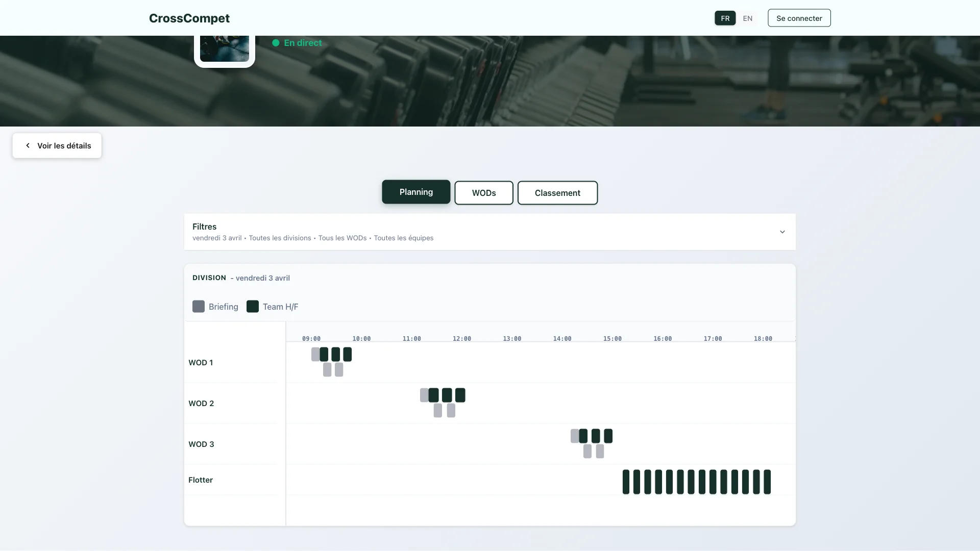Click the CrossCompet logo link
The height and width of the screenshot is (551, 980).
click(189, 18)
